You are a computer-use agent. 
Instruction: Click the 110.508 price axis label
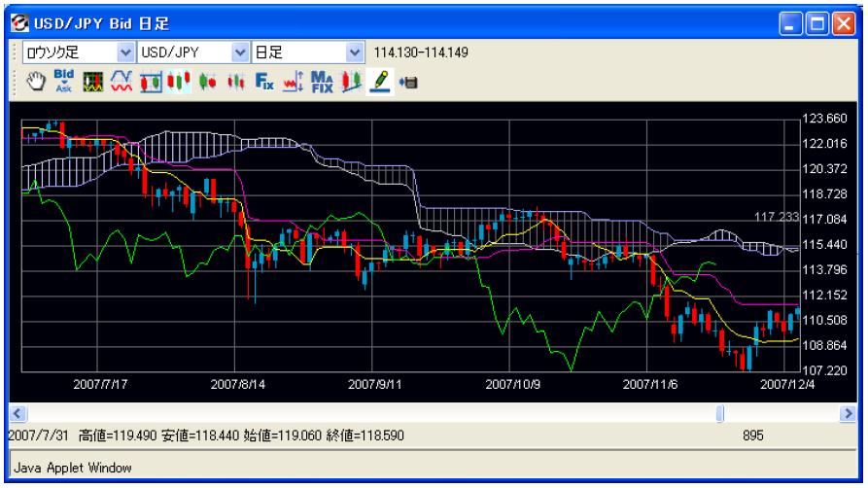(x=825, y=320)
